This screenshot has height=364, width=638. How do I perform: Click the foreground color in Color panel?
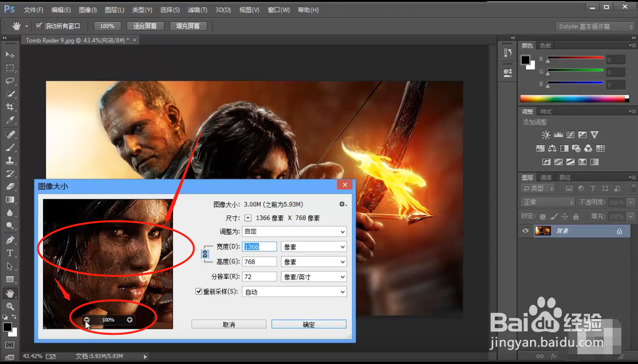[525, 60]
